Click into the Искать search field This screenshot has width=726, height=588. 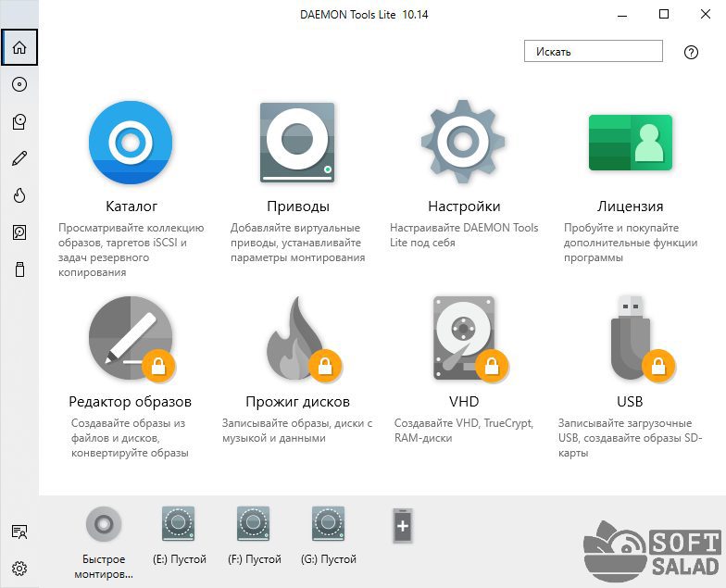(593, 51)
